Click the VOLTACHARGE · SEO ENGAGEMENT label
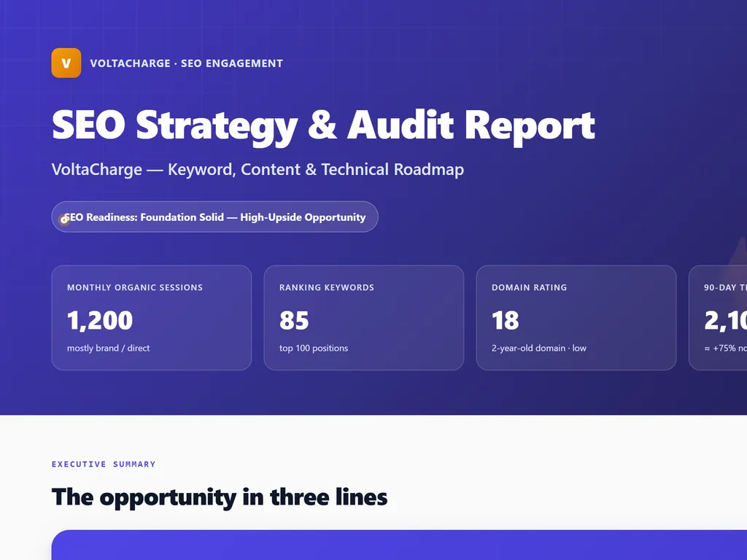Image resolution: width=747 pixels, height=560 pixels. 186,63
